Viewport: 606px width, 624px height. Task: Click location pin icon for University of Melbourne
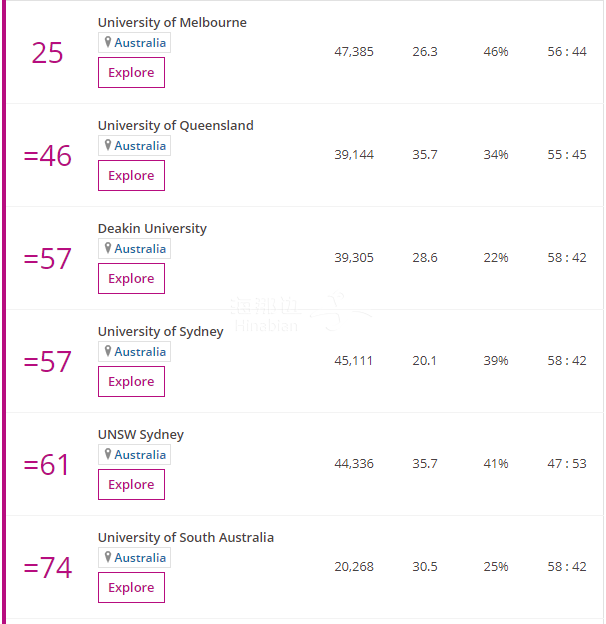click(x=107, y=42)
